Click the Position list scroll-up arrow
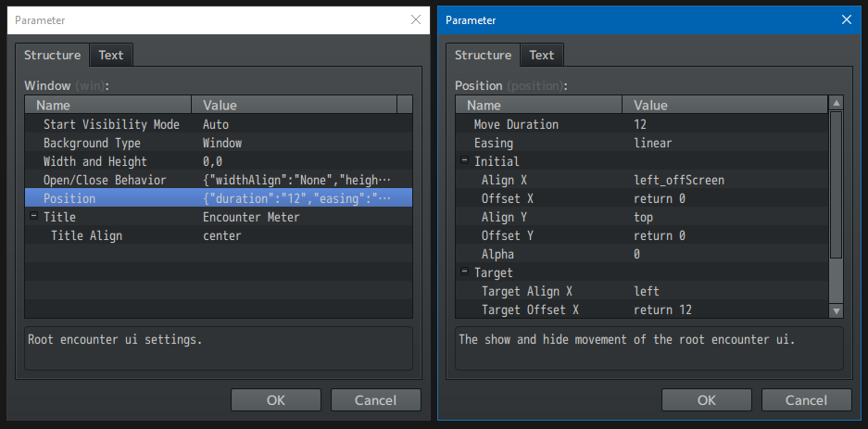Screen dimensions: 868x429 tap(836, 103)
